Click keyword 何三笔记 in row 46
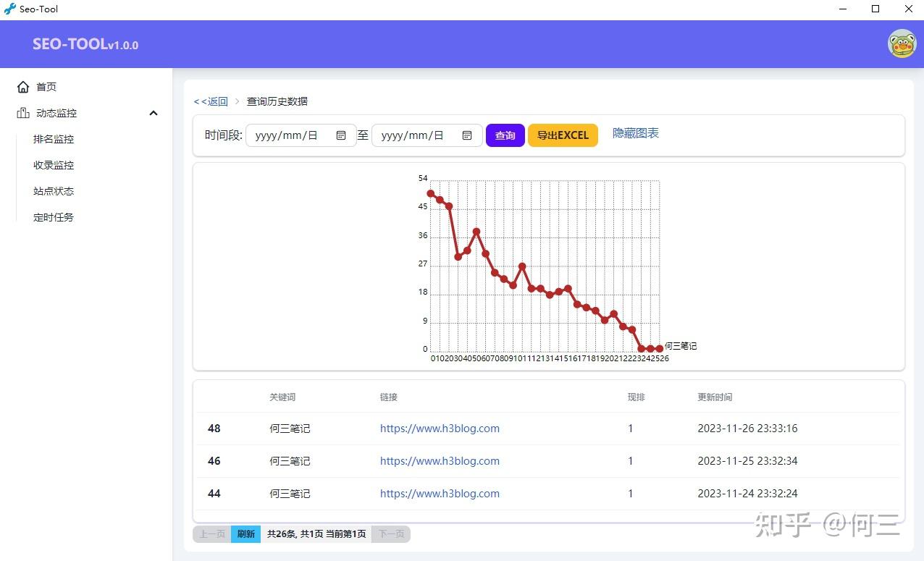924x561 pixels. point(290,461)
